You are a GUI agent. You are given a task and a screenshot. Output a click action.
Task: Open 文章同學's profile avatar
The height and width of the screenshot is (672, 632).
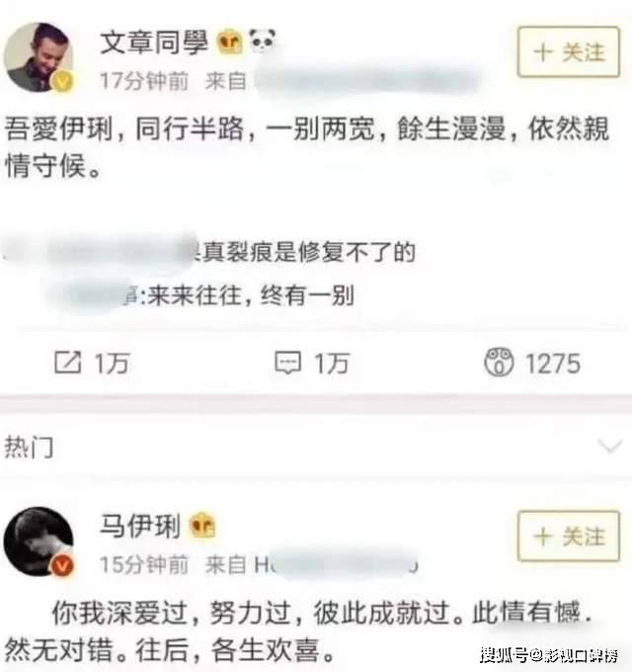point(39,56)
